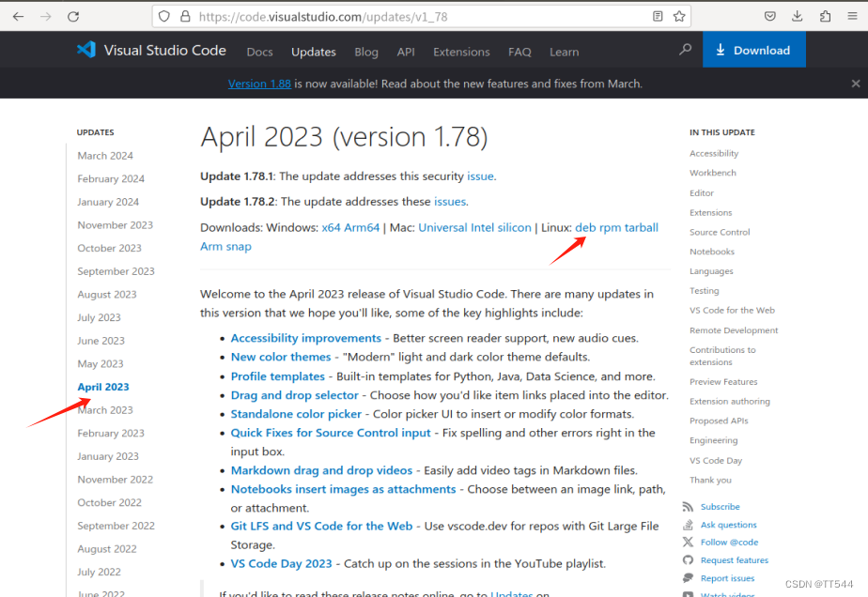Image resolution: width=868 pixels, height=597 pixels.
Task: Click the RSS Subscribe icon
Action: tap(688, 507)
